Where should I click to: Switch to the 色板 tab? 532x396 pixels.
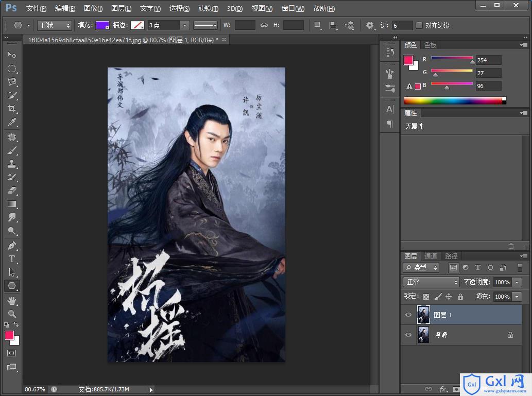coord(430,45)
